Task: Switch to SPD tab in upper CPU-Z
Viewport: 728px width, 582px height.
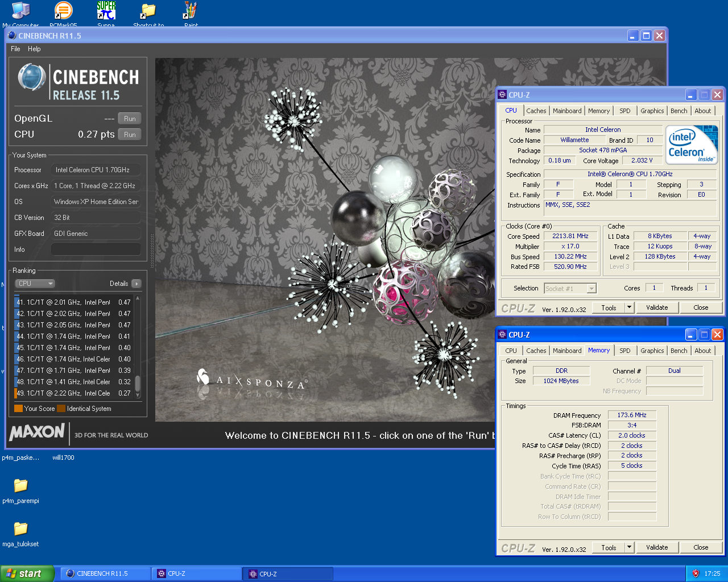Action: [625, 111]
